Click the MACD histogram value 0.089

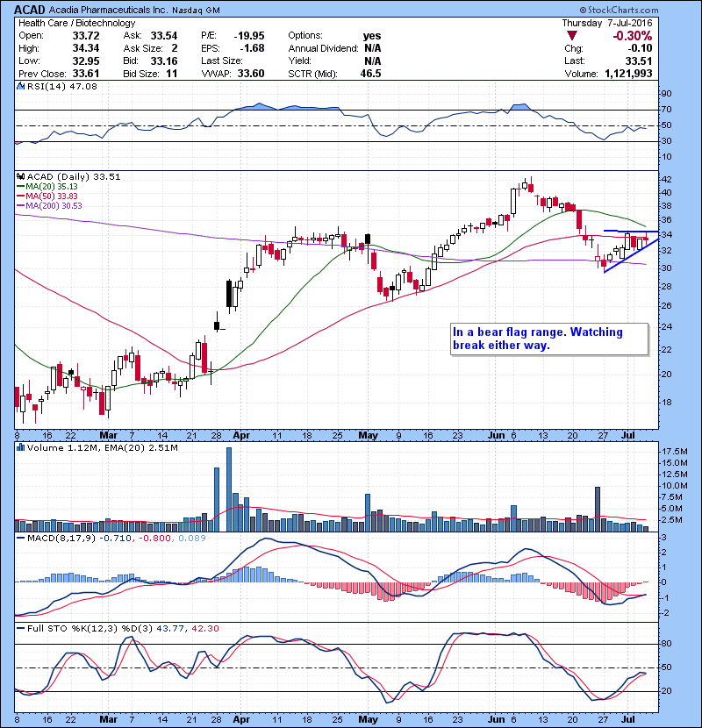point(192,539)
